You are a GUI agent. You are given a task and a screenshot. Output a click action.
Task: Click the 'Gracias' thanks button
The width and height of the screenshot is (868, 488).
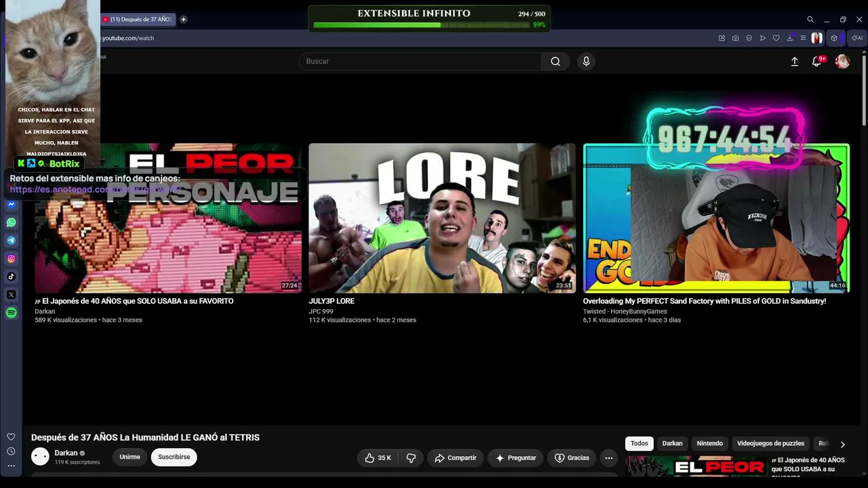(572, 458)
